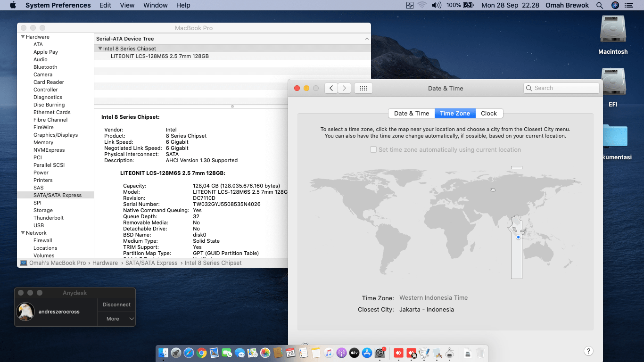Expand the More dropdown in AnyDesk
This screenshot has height=362, width=644.
pos(116,319)
